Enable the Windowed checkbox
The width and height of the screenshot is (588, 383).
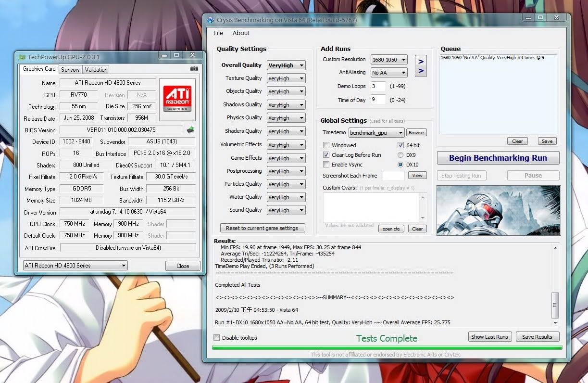click(x=326, y=145)
